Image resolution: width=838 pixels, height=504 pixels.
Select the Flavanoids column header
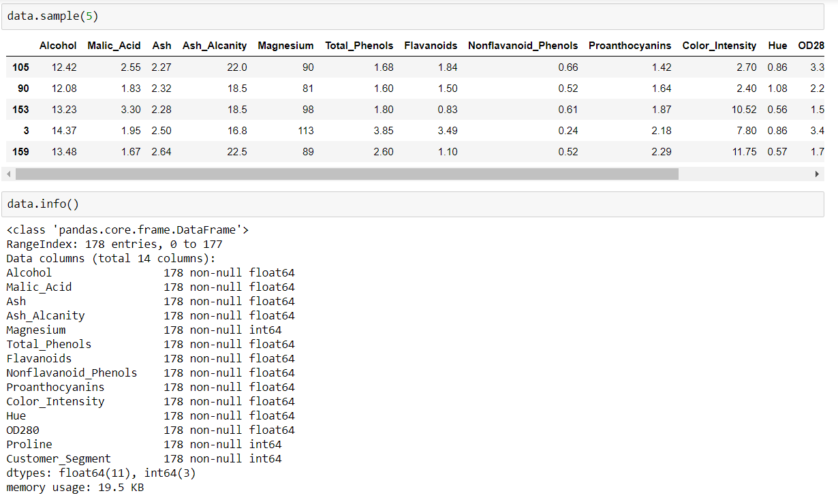pos(431,46)
